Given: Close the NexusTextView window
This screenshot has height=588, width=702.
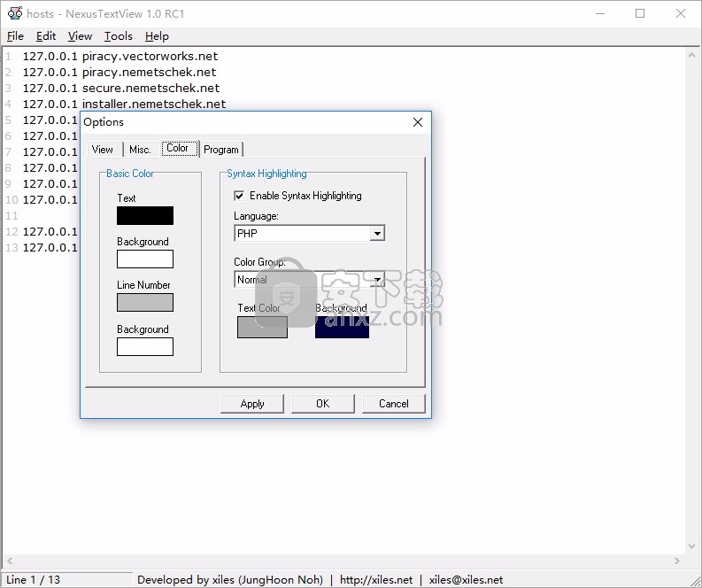Looking at the screenshot, I should click(681, 13).
